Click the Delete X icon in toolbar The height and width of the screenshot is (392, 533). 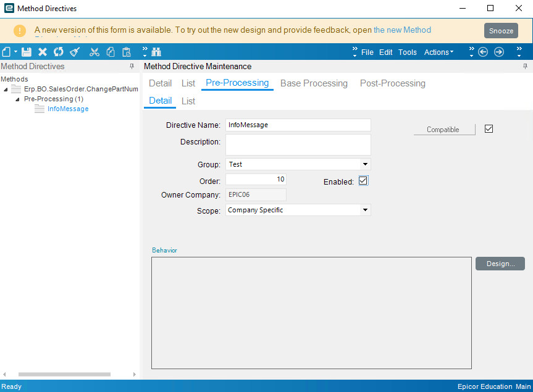point(43,52)
